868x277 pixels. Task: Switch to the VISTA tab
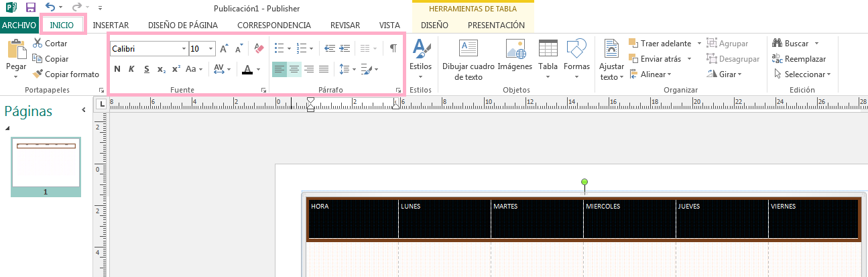tap(389, 25)
